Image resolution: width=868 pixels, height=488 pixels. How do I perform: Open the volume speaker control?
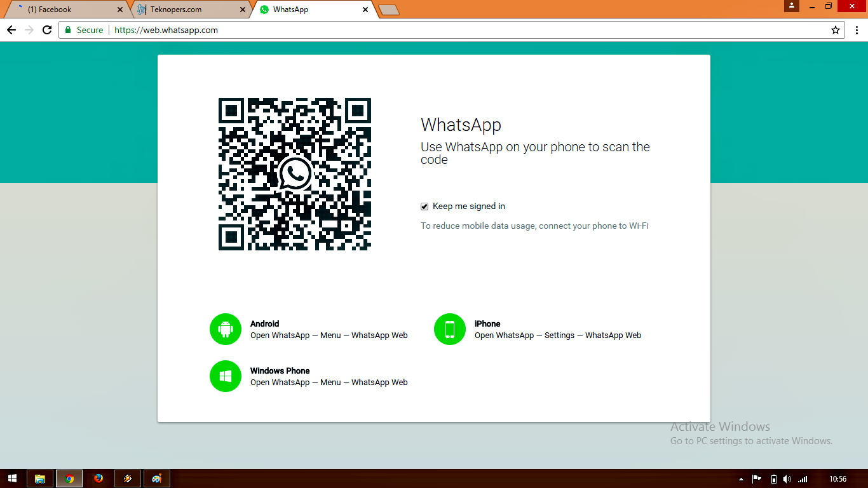pos(787,479)
